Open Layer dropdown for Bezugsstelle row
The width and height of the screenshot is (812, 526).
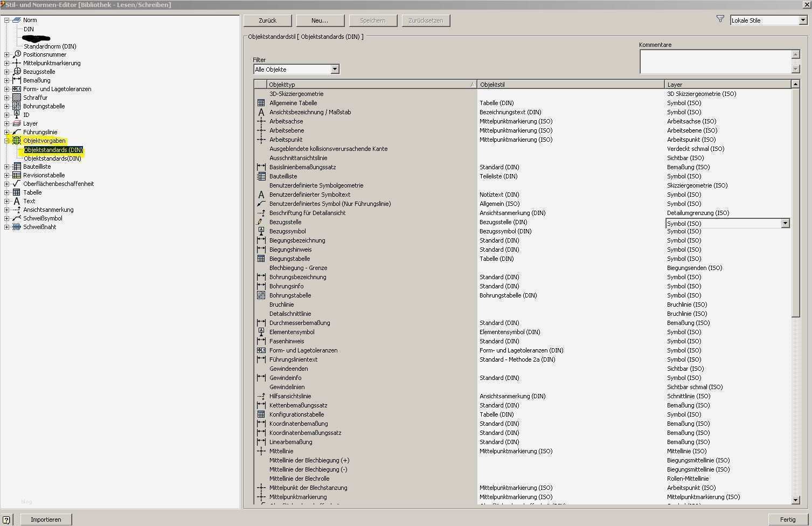[x=785, y=223]
